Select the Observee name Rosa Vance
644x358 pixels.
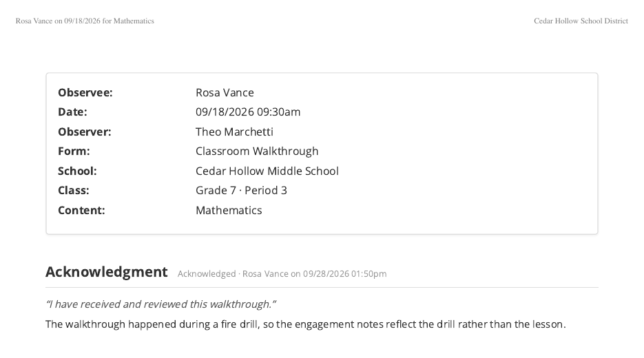click(225, 92)
